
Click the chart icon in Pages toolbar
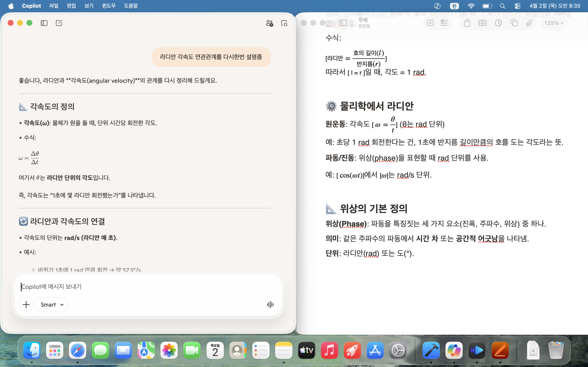tap(498, 23)
